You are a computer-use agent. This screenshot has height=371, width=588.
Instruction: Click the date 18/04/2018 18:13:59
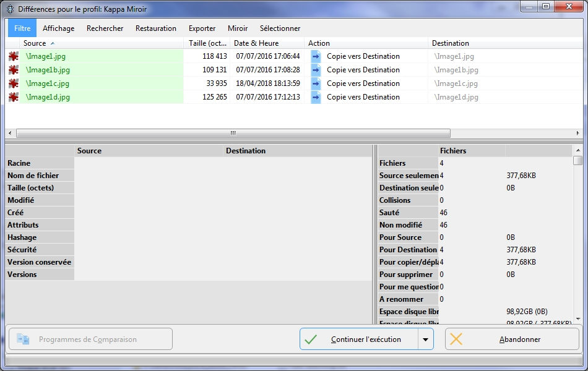[x=268, y=83]
